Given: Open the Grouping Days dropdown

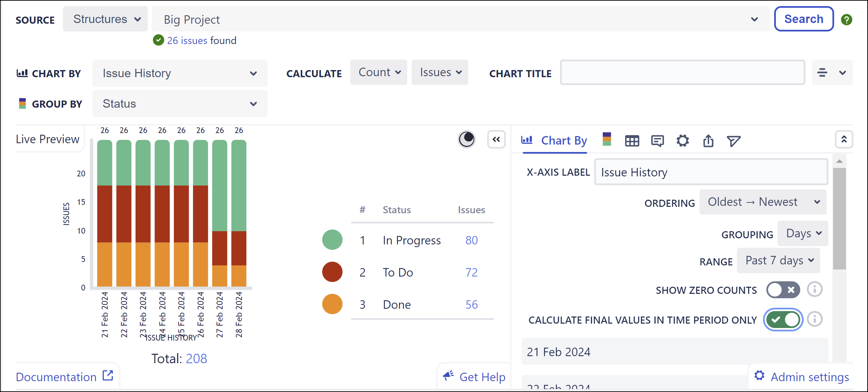Looking at the screenshot, I should (x=803, y=233).
